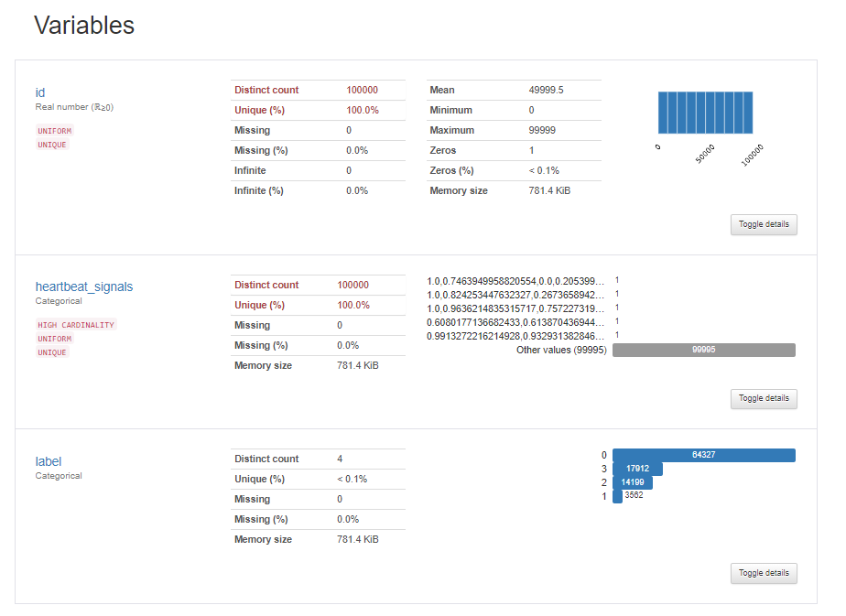Click signal value starting 0.6080177136682433
The image size is (846, 616).
[x=515, y=322]
